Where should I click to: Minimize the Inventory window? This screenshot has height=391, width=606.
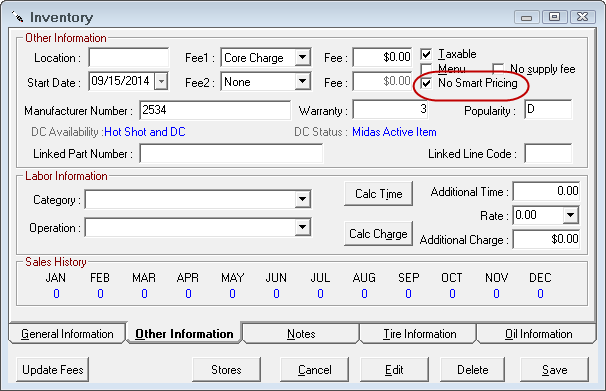point(526,17)
